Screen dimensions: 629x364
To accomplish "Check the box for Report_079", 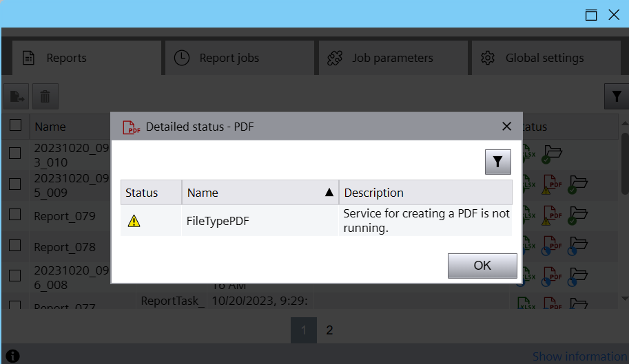I will click(15, 215).
